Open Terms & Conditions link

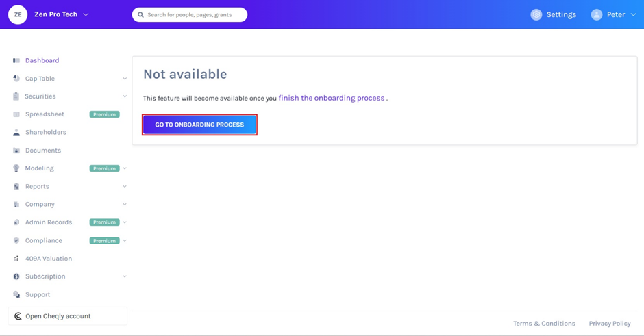tap(544, 323)
